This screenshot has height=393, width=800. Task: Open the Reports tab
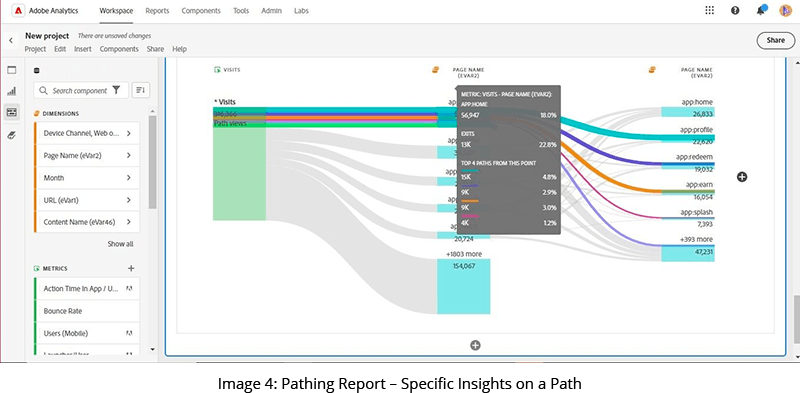(x=157, y=11)
